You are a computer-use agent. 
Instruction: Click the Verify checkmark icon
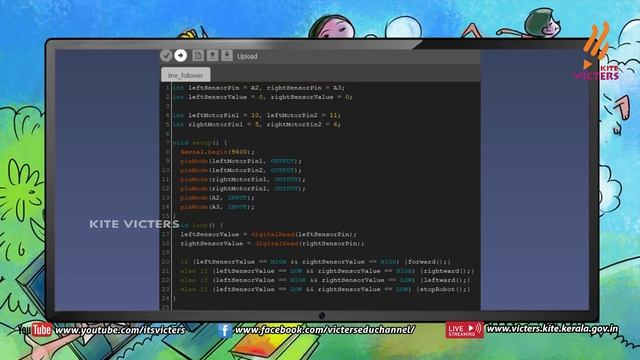(x=166, y=56)
